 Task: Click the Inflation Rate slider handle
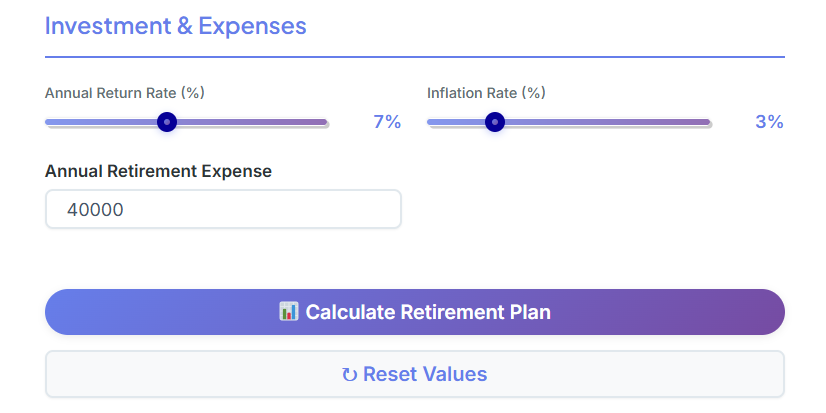494,122
